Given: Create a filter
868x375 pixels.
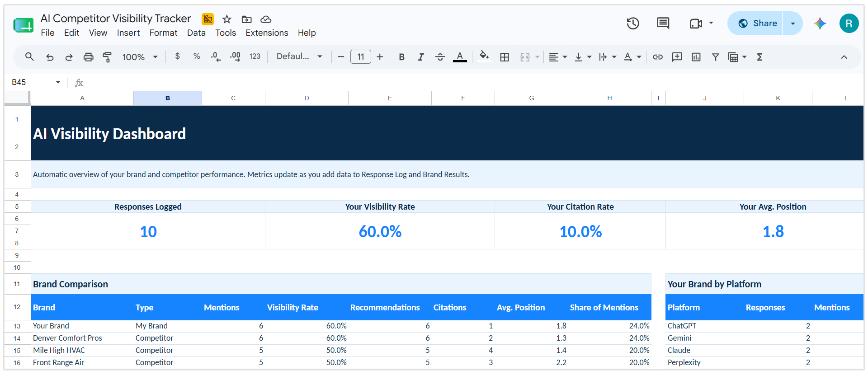Looking at the screenshot, I should pyautogui.click(x=715, y=57).
